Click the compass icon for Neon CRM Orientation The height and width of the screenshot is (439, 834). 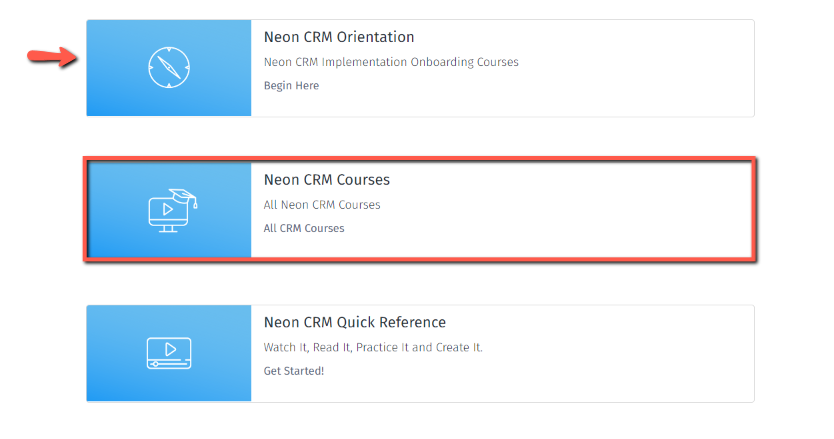point(169,68)
